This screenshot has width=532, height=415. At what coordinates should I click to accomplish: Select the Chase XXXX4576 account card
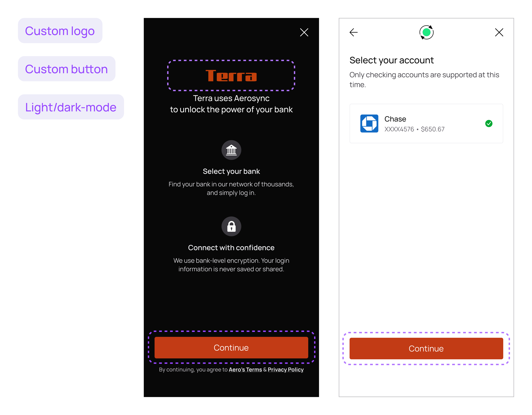coord(426,124)
